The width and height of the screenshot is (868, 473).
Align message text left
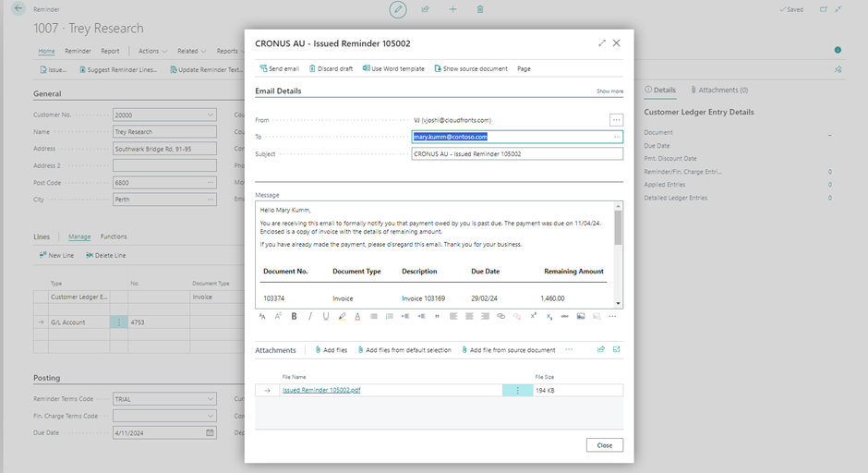pos(453,316)
